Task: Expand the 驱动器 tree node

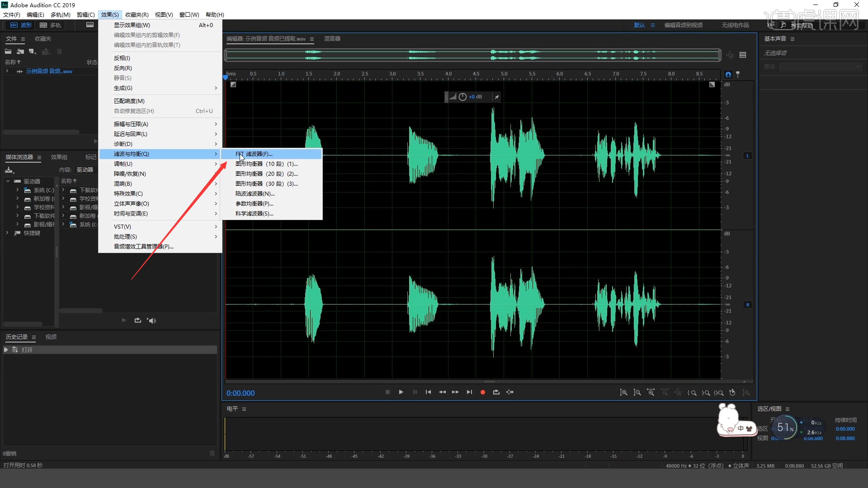Action: (8, 181)
